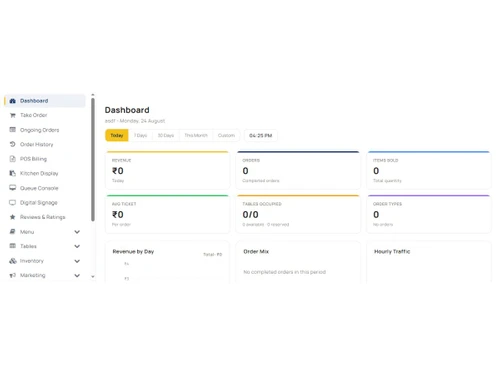
Task: Click the Items Sold card
Action: pyautogui.click(x=429, y=170)
